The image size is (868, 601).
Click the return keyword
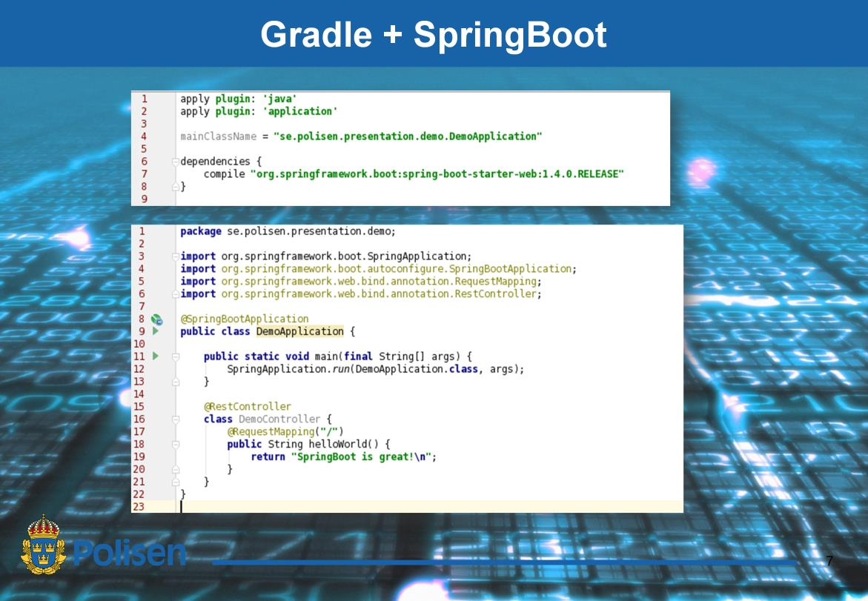268,456
